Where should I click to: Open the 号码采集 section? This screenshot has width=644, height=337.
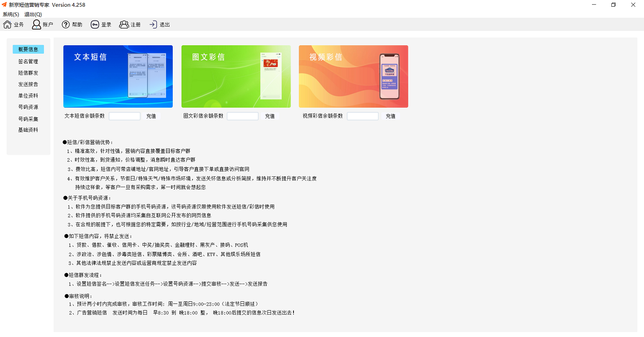(x=28, y=118)
